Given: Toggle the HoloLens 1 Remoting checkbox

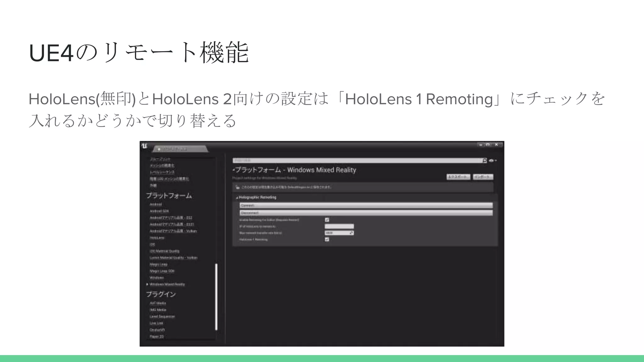Looking at the screenshot, I should (327, 239).
